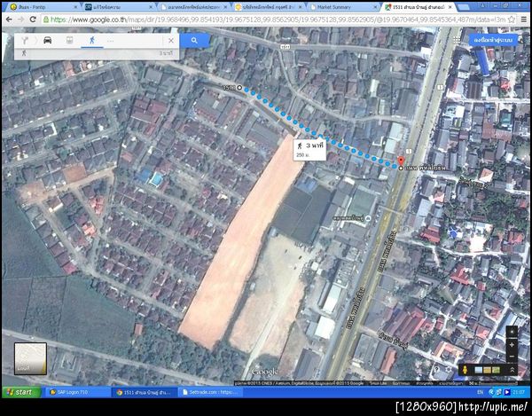Click the green secure padlock icon
This screenshot has width=532, height=416.
(46, 20)
